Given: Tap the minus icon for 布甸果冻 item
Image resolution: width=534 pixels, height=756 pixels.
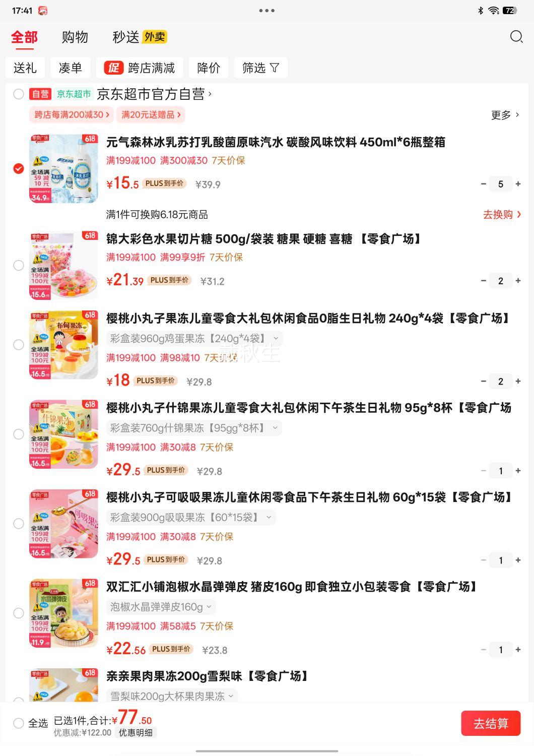Looking at the screenshot, I should [x=484, y=381].
